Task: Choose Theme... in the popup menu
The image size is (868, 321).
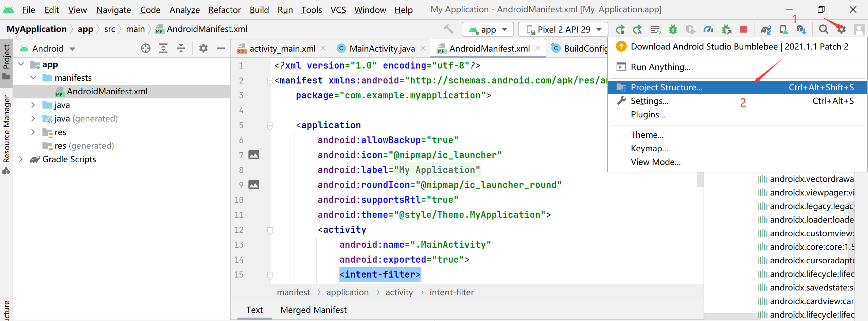Action: pos(737,135)
